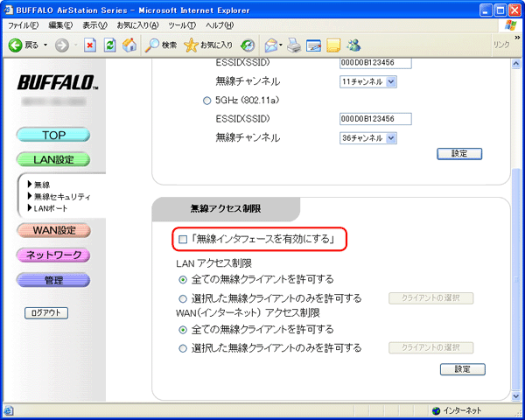This screenshot has width=525, height=420.
Task: Go to the browser Home icon
Action: [x=129, y=45]
